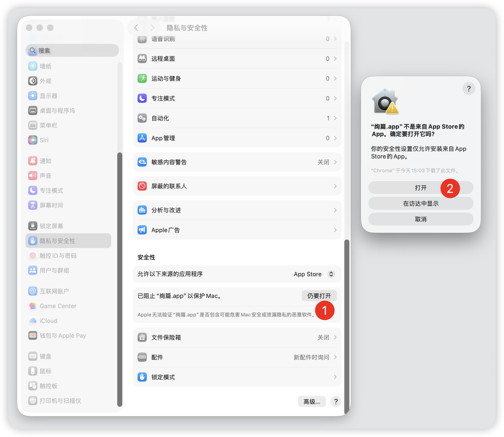
Task: Open the iCloud icon in sidebar
Action: 33,321
